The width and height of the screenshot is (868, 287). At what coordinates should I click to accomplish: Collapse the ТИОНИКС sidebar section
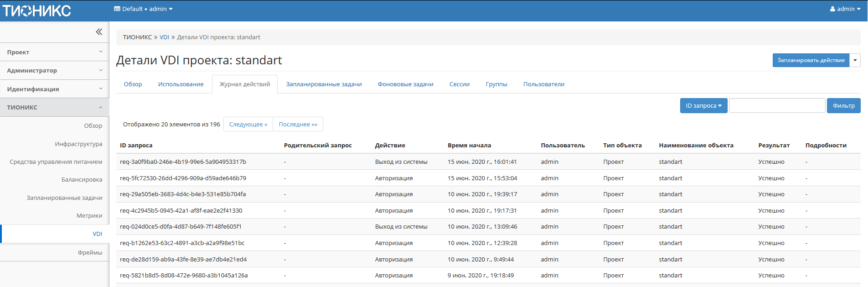coord(54,107)
